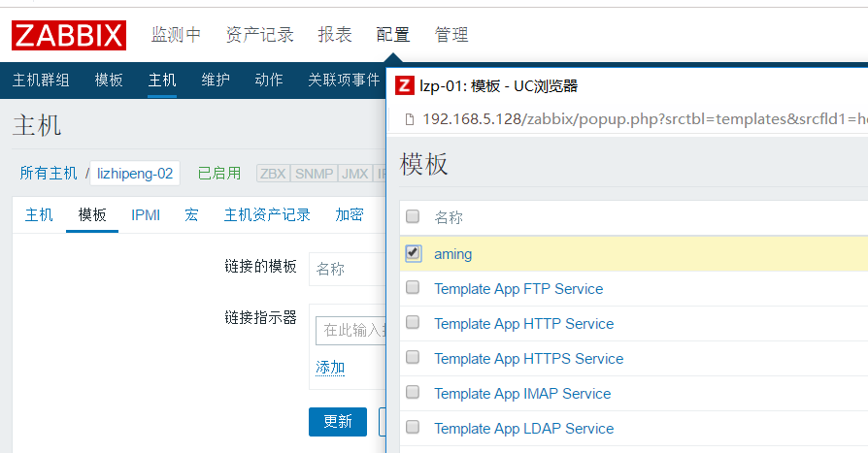Switch to the IPMI tab
This screenshot has height=453, width=868.
[x=146, y=214]
